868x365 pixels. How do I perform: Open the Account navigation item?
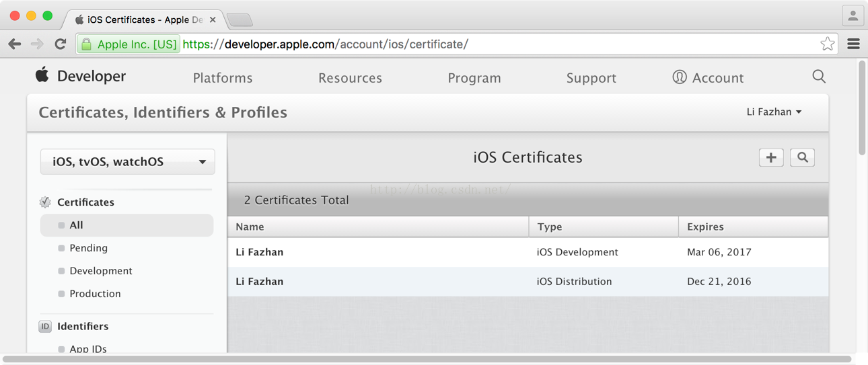(x=708, y=78)
